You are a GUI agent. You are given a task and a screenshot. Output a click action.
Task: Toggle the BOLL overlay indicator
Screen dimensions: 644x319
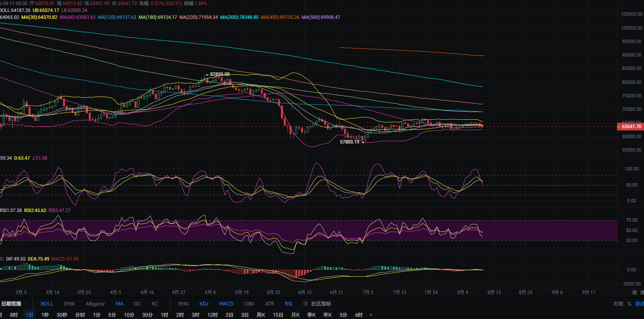point(47,304)
